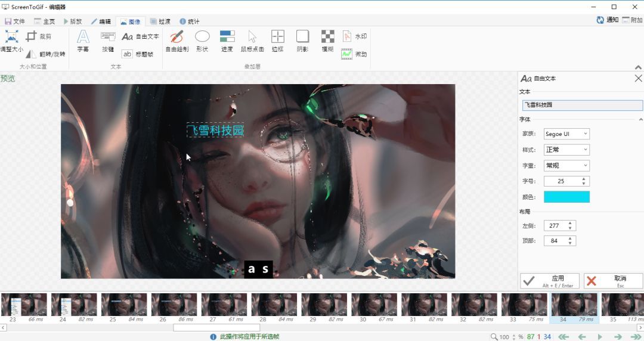Click the 文本 text input field
This screenshot has width=644, height=341.
[582, 105]
